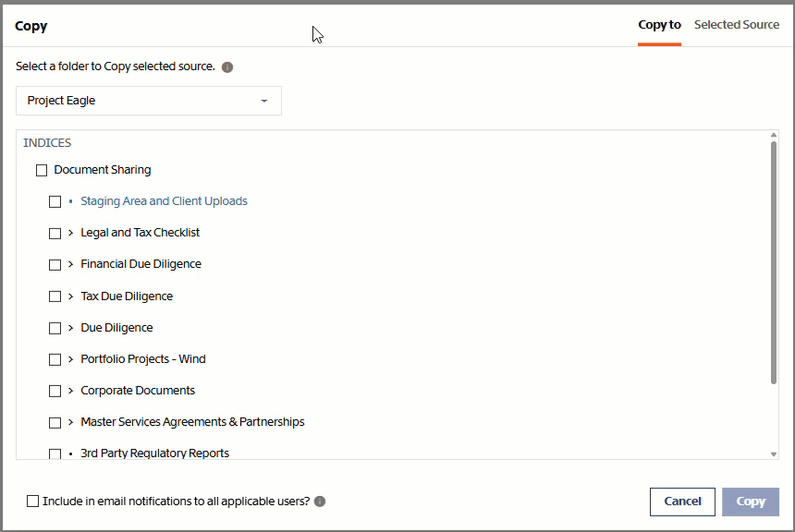Select Master Services Agreements & Partnerships label
Image resolution: width=795 pixels, height=532 pixels.
[x=192, y=421]
